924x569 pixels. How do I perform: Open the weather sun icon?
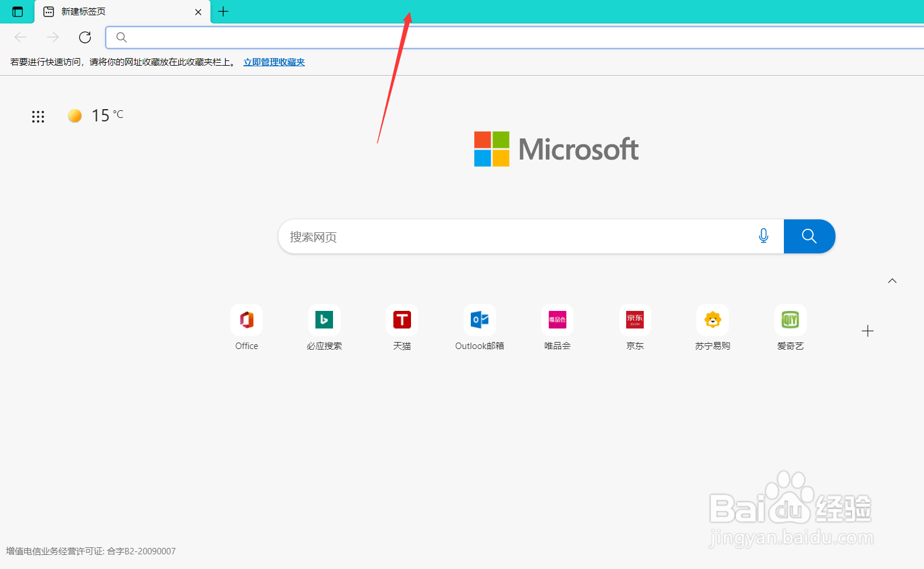[74, 116]
